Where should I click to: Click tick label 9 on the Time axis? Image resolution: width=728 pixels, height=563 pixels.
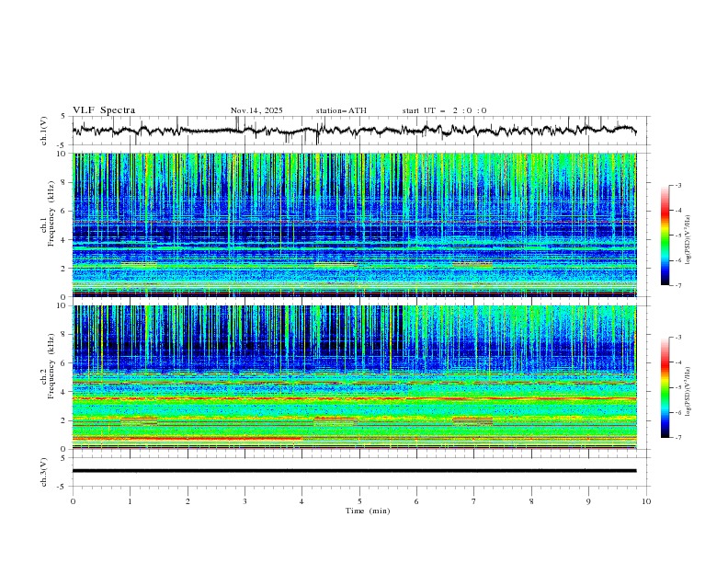588,501
